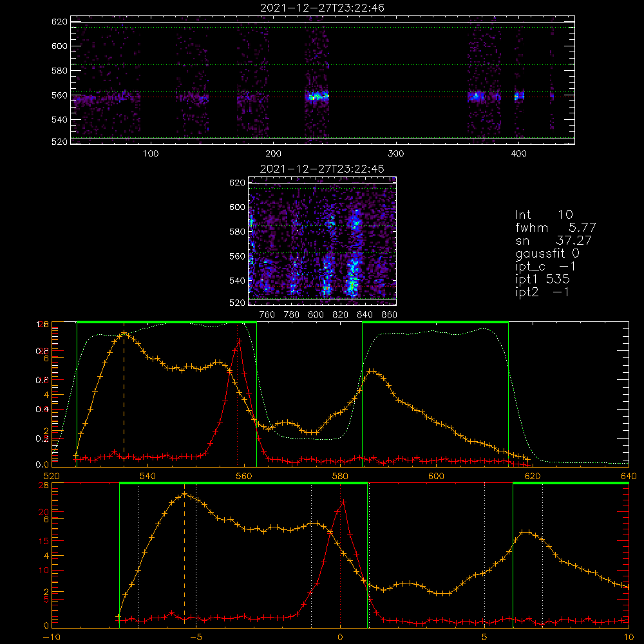
Task: Click orange curve second peak near 587 in third plot
Action: click(x=371, y=371)
